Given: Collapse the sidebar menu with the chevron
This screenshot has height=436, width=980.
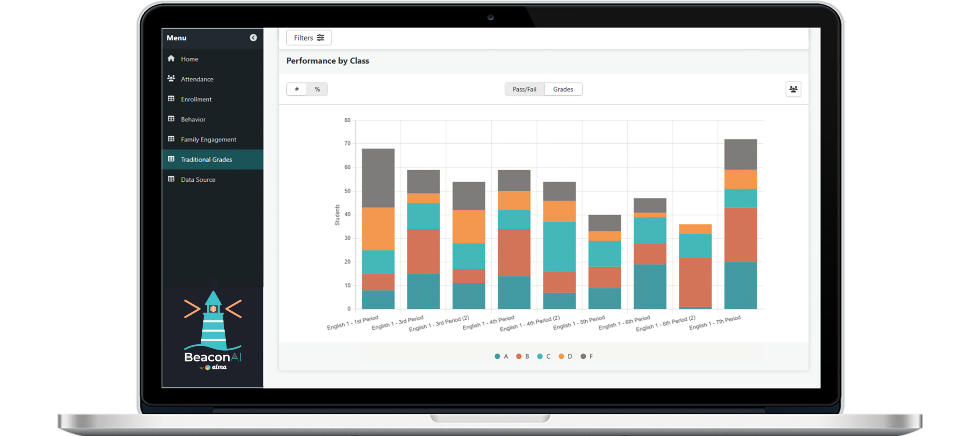Looking at the screenshot, I should pyautogui.click(x=252, y=38).
